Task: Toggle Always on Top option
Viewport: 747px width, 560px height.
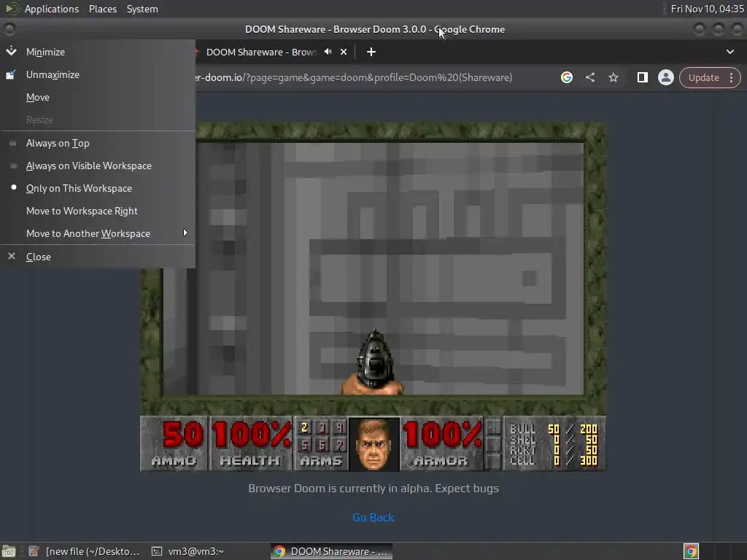Action: pyautogui.click(x=98, y=144)
